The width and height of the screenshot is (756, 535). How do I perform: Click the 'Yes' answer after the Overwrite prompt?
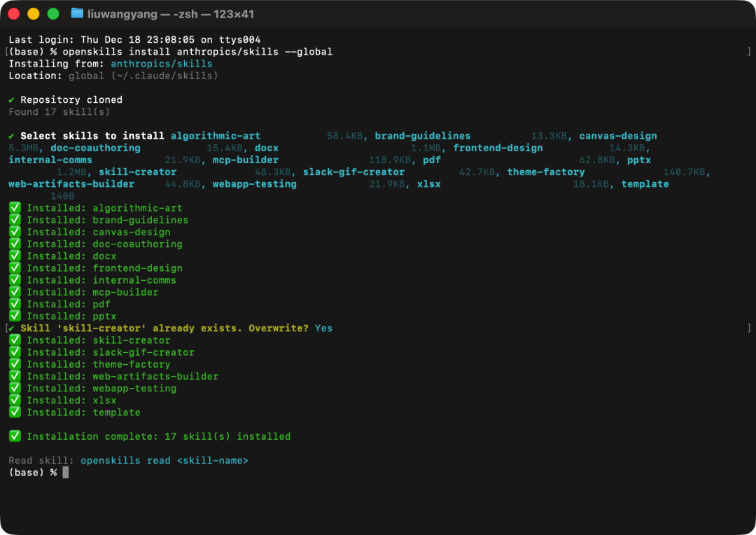pos(323,328)
